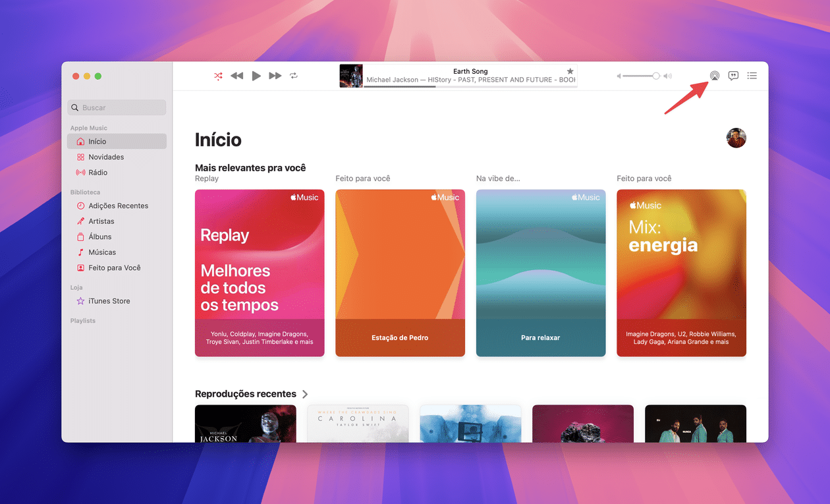Viewport: 830px width, 504px height.
Task: Skip forward to the next track
Action: pos(275,76)
